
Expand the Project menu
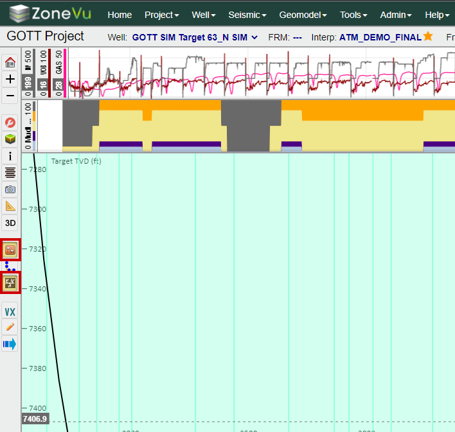click(x=162, y=15)
